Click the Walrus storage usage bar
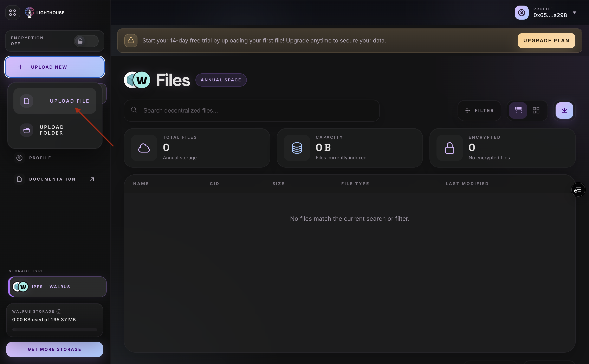This screenshot has height=364, width=589. [55, 330]
